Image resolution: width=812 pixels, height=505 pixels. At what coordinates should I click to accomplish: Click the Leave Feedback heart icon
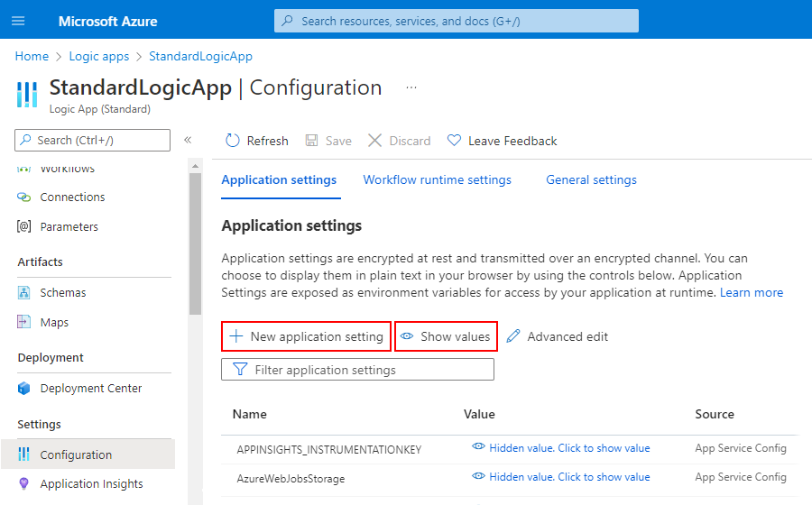(x=455, y=141)
